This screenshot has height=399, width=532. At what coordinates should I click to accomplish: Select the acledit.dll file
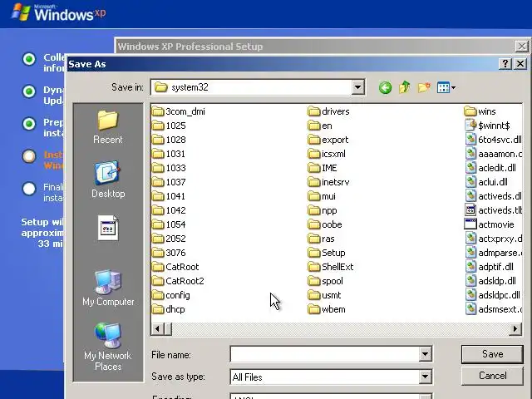[x=490, y=168]
